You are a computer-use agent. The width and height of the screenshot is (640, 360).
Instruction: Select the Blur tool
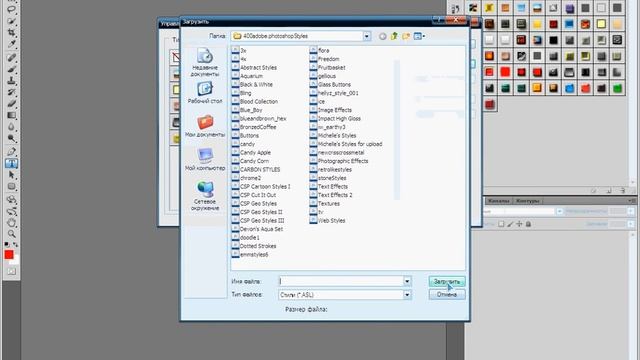(x=11, y=127)
